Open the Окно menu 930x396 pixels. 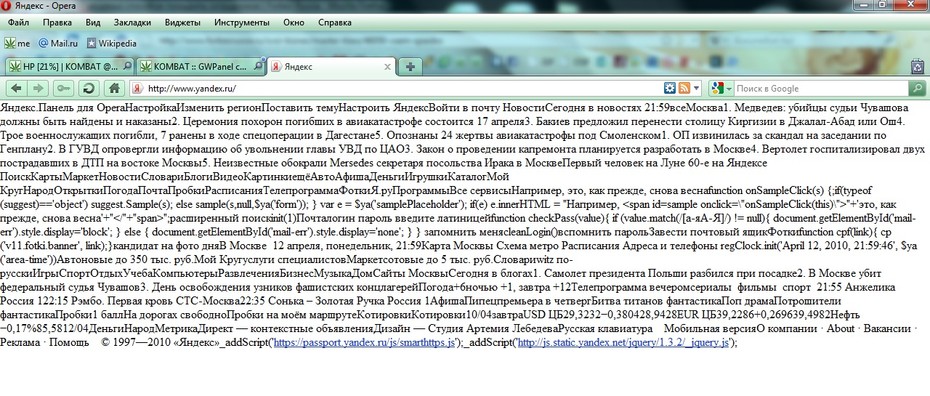coord(294,23)
